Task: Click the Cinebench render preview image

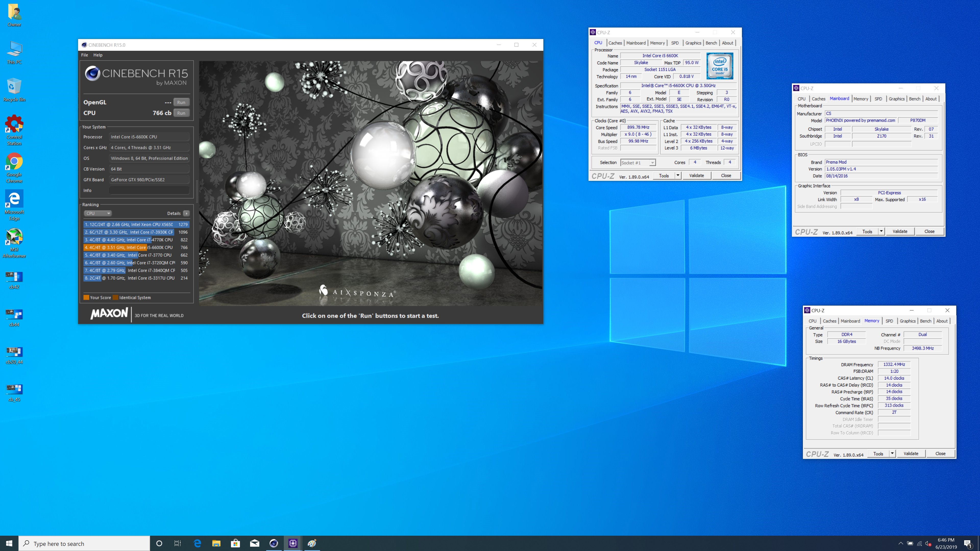Action: pos(371,183)
